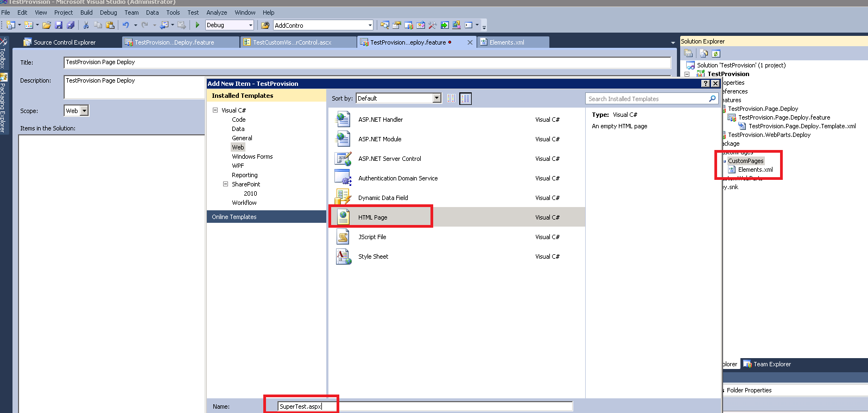Click Solution Explorer Properties icon
Screen dimensions: 868x413
(x=688, y=53)
